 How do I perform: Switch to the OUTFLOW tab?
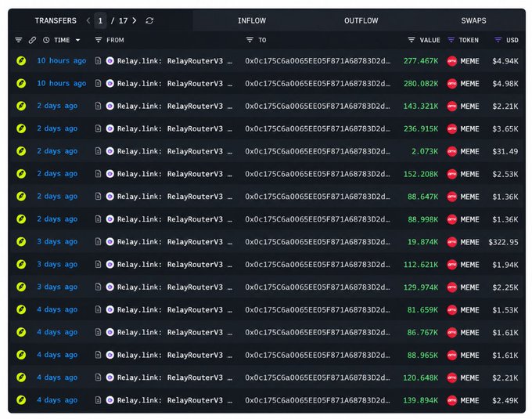[x=361, y=20]
